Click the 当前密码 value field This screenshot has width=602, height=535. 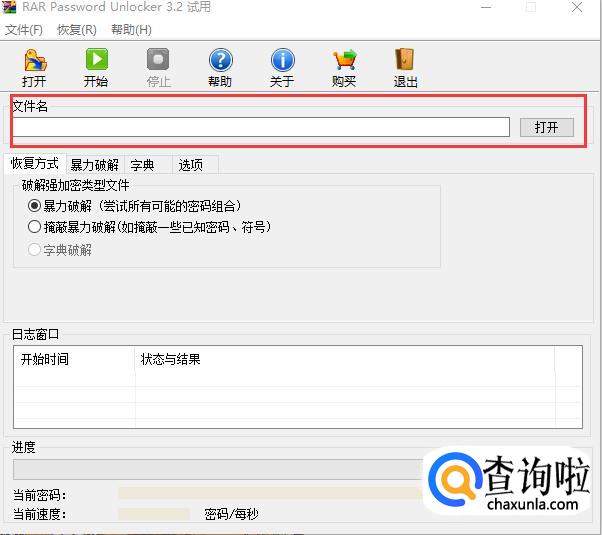pyautogui.click(x=270, y=494)
